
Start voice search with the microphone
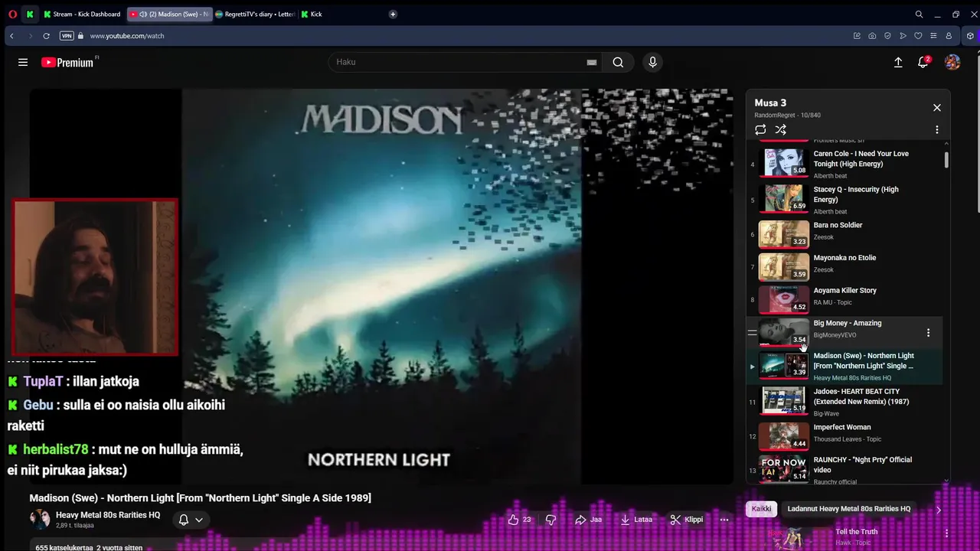652,63
